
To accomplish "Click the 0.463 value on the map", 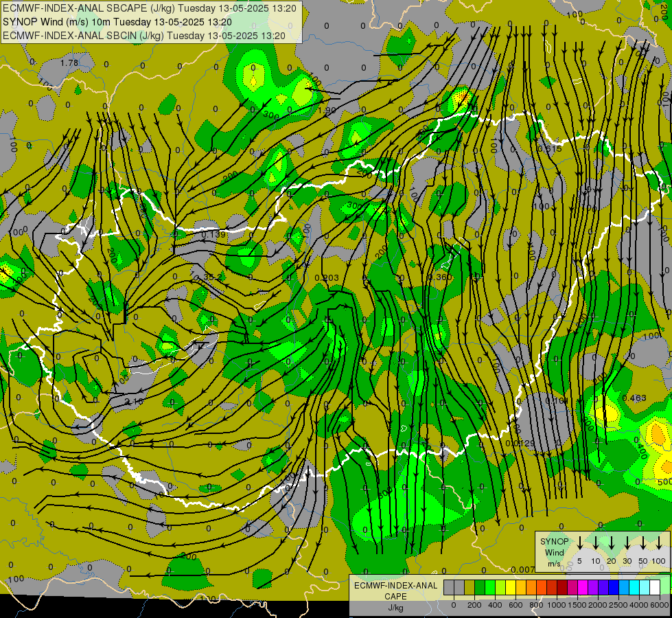I will click(x=634, y=398).
